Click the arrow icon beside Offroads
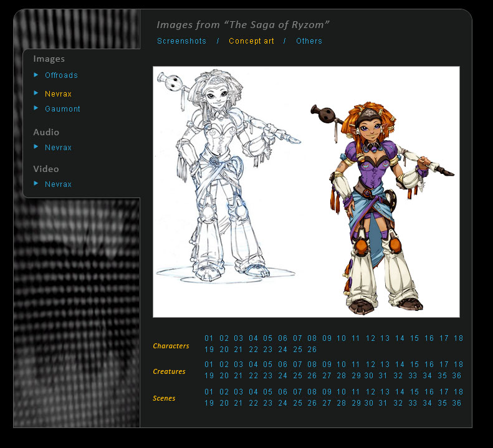Screen dimensions: 493x448 [x=36, y=75]
